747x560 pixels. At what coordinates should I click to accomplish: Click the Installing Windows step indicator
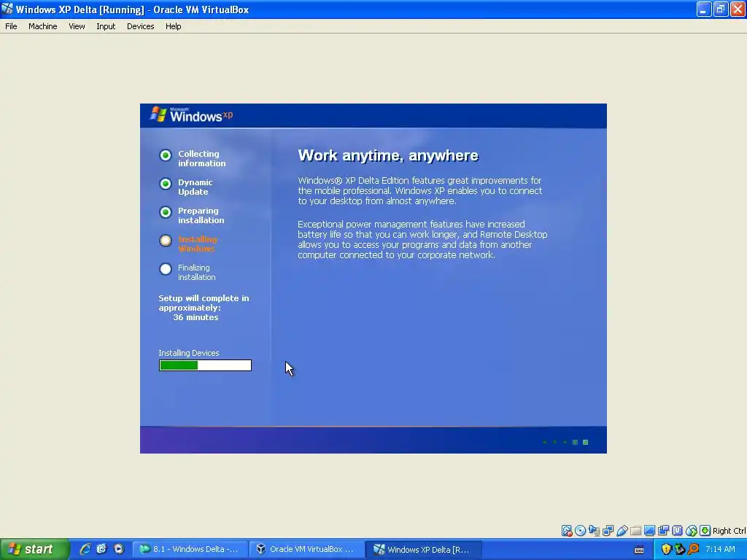[166, 241]
